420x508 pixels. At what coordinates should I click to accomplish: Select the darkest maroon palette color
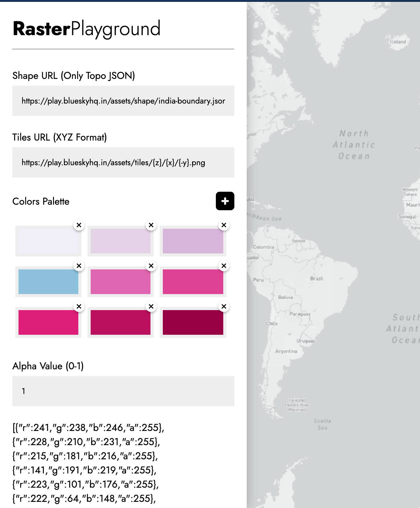[x=193, y=322]
